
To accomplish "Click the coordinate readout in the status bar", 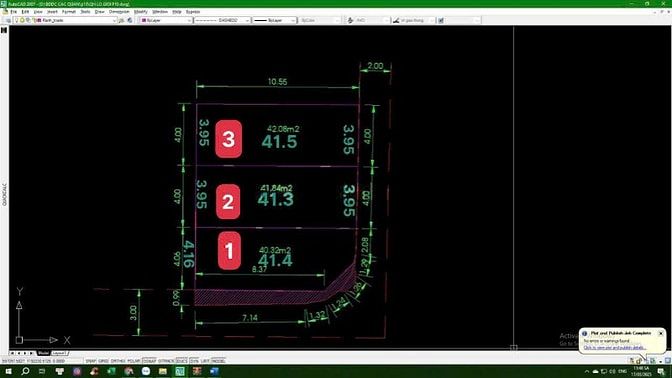I will [x=33, y=361].
